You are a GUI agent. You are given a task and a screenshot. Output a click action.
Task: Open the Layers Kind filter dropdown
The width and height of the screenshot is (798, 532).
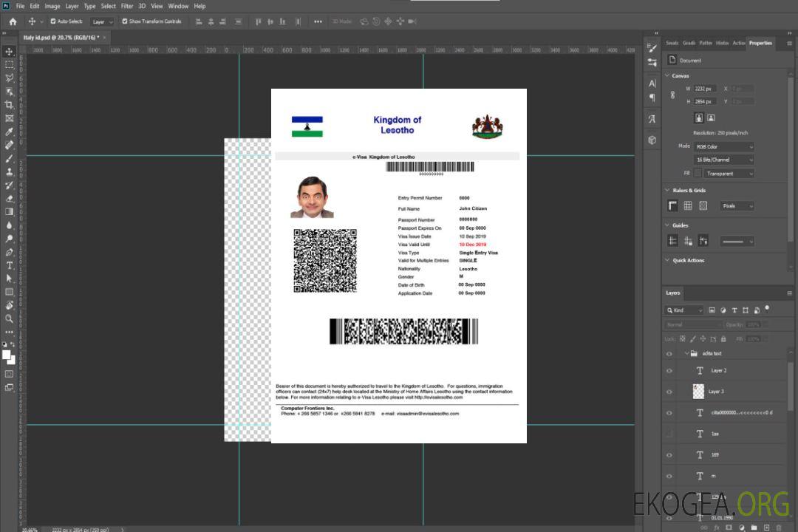coord(684,310)
